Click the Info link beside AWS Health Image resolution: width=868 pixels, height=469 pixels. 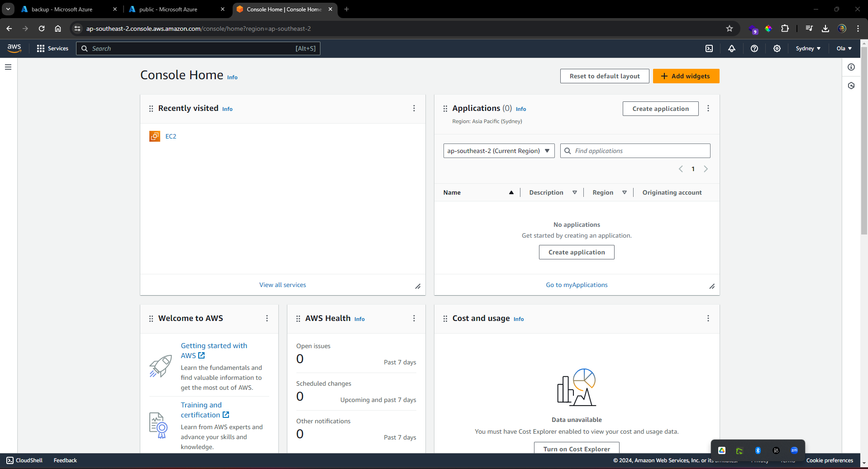click(359, 319)
